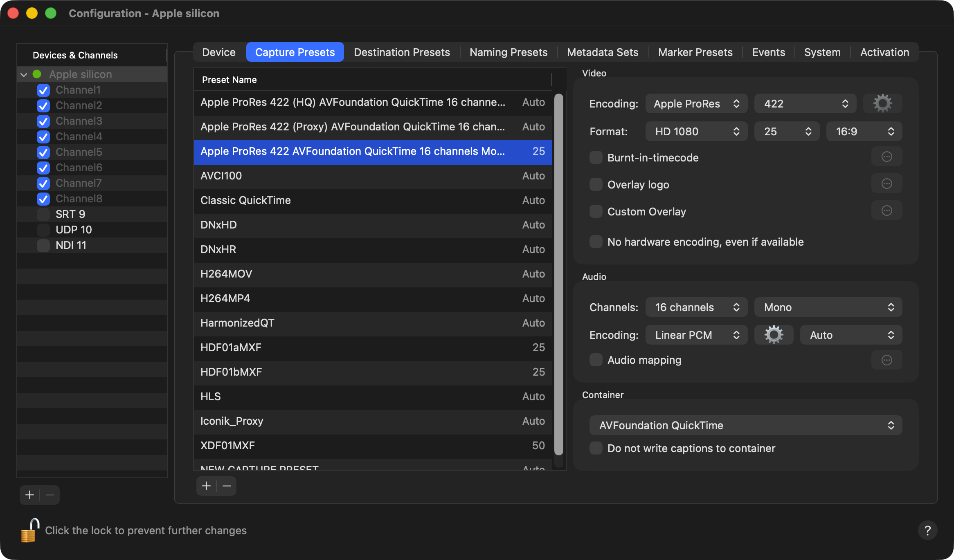Click the green status dot of Apple silicon
The image size is (954, 560).
(37, 74)
